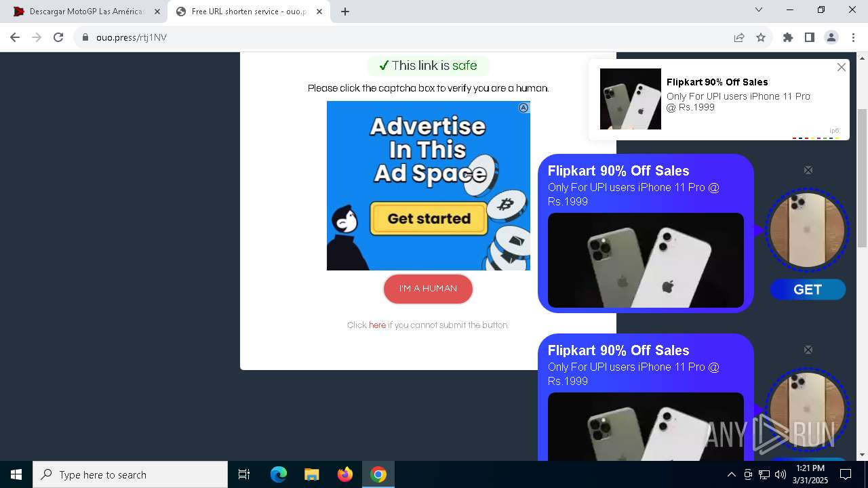This screenshot has height=488, width=868.
Task: Click Get started in the ad banner
Action: pyautogui.click(x=429, y=218)
